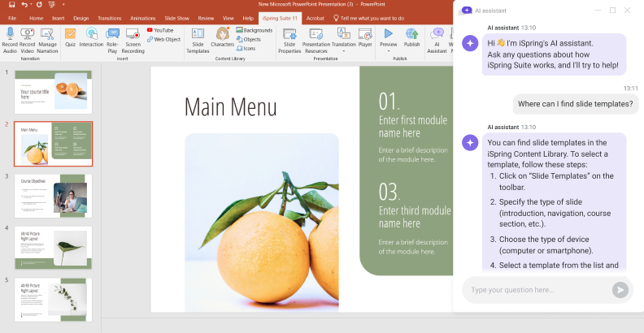644x333 pixels.
Task: Open Customize Quick Access Toolbar dropdown
Action: tap(63, 5)
